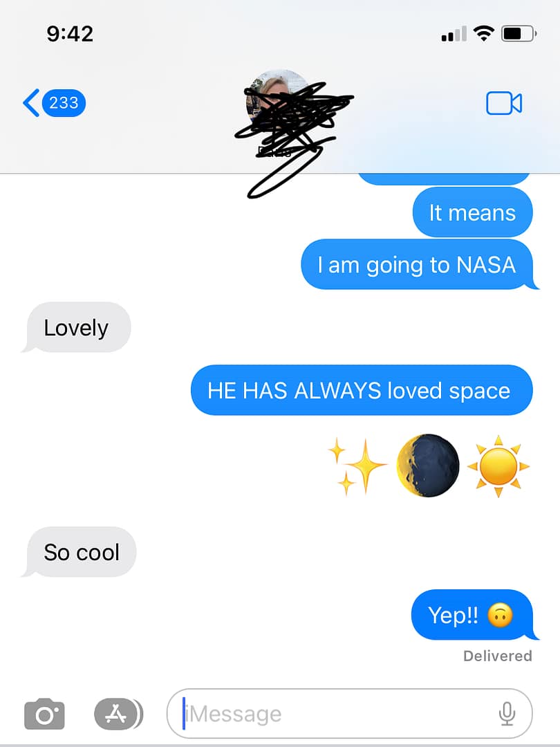Image resolution: width=560 pixels, height=747 pixels.
Task: Start a FaceTime video call
Action: 504,103
